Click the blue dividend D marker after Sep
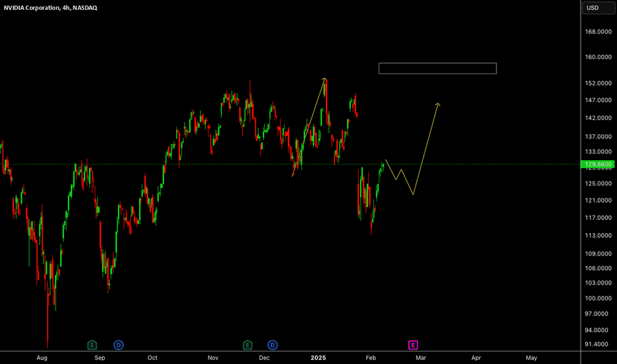 [119, 345]
